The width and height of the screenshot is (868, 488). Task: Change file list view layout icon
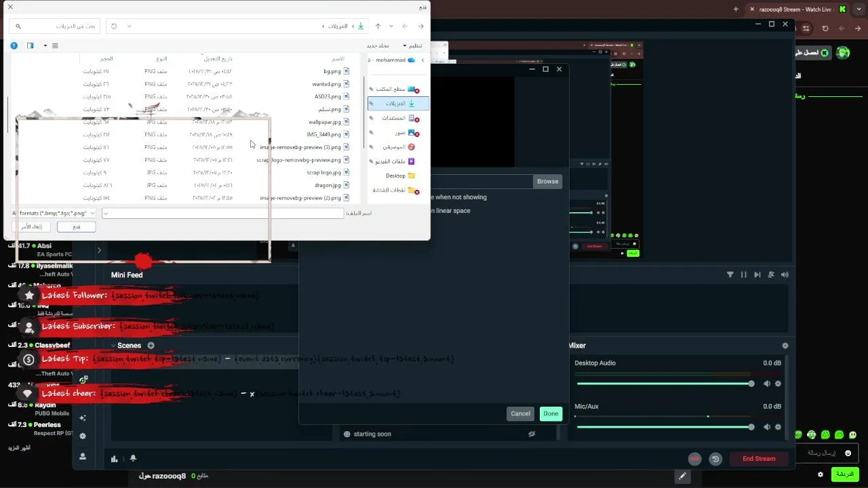(55, 45)
